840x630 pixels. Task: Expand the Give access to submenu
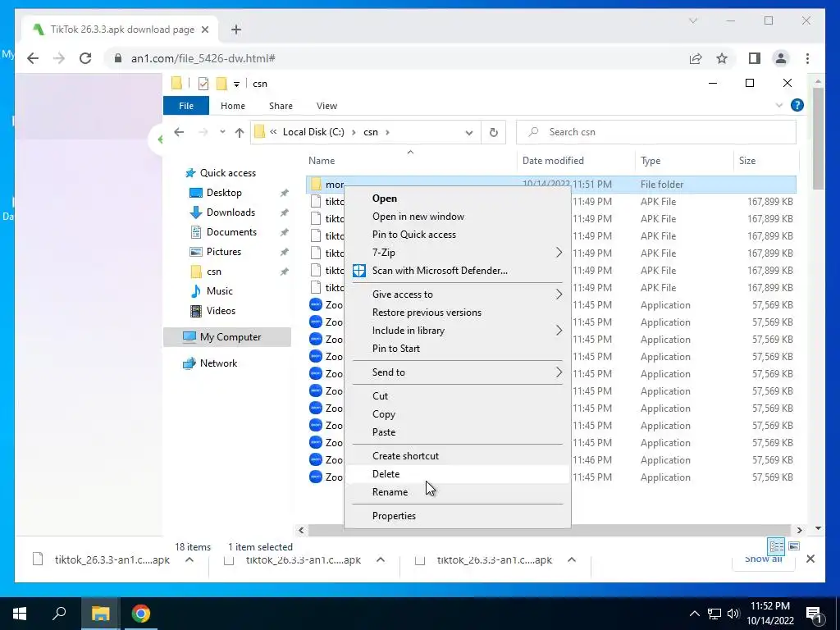click(458, 294)
